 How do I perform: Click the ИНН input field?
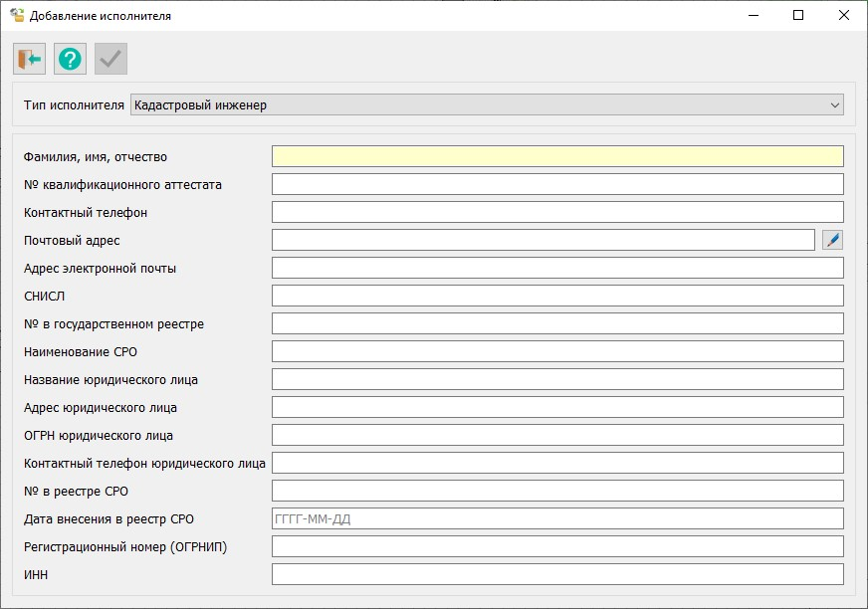pos(556,574)
